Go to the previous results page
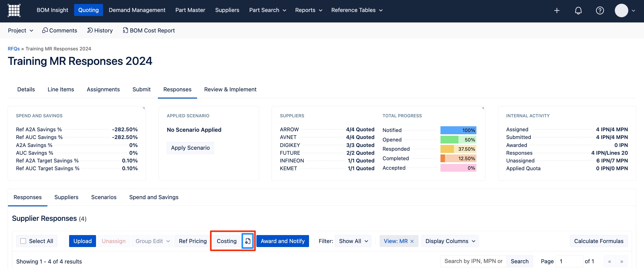 pos(609,262)
